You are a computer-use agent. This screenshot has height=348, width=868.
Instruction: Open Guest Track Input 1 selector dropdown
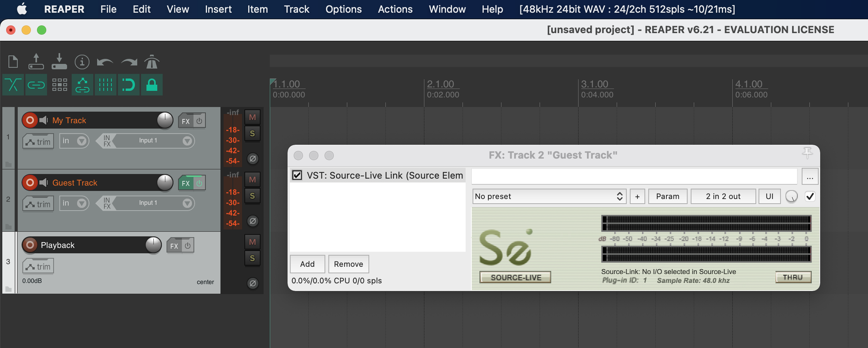(x=155, y=203)
